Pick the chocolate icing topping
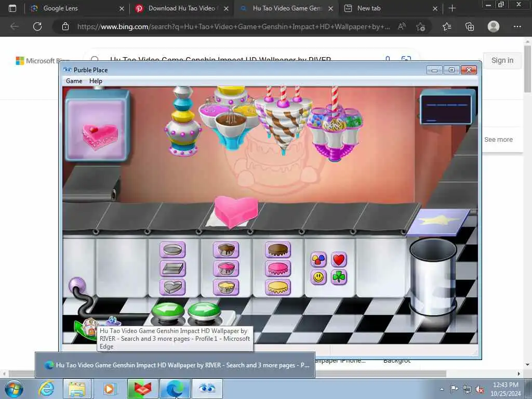 point(278,250)
